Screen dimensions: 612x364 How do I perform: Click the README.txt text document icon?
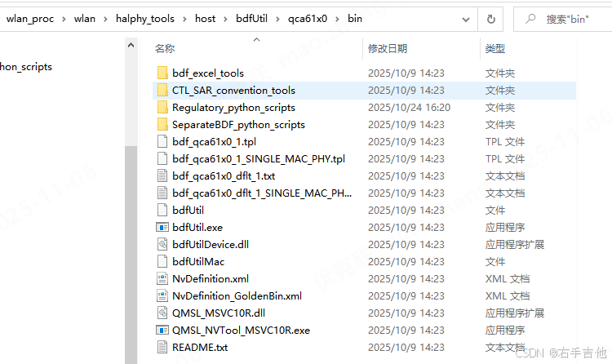pyautogui.click(x=162, y=347)
